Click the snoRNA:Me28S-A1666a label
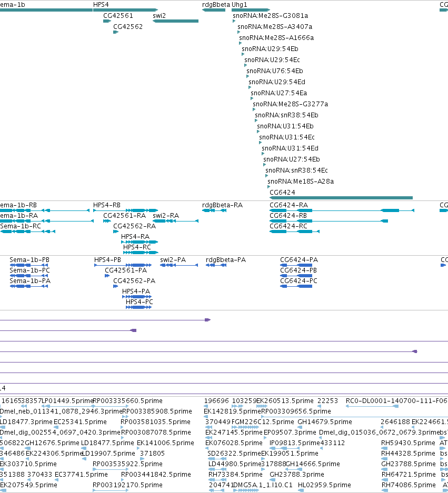 tap(276, 38)
